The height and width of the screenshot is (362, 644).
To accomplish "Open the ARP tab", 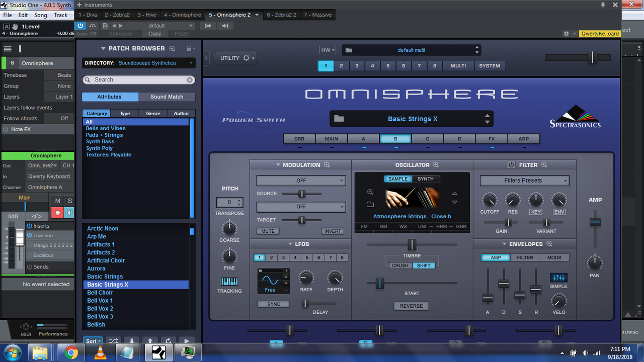I will point(523,139).
